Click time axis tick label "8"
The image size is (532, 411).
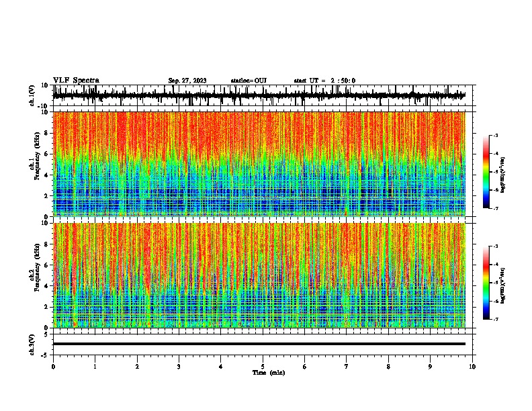pos(388,367)
